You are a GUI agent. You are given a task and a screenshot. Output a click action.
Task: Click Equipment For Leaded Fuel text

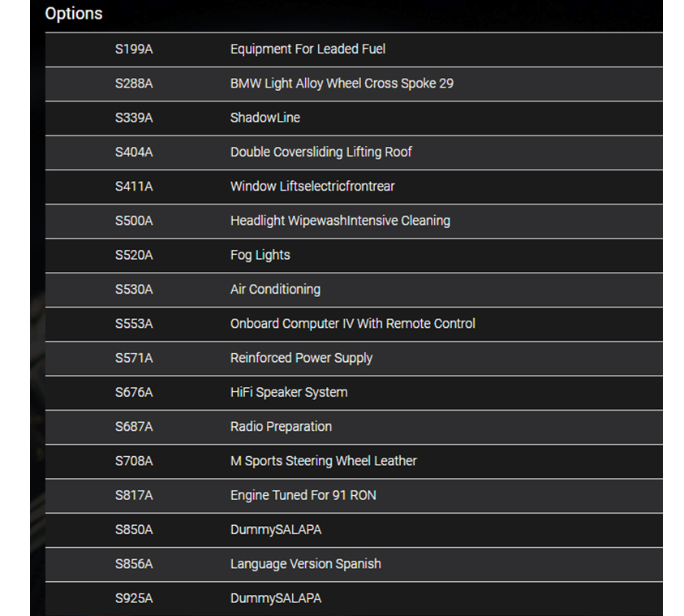pyautogui.click(x=308, y=50)
